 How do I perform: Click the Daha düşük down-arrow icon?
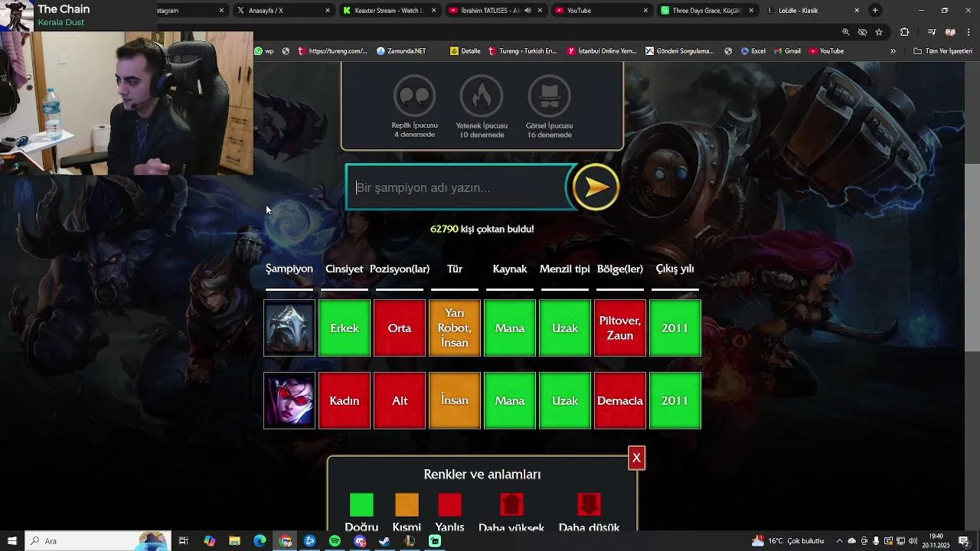[x=589, y=505]
